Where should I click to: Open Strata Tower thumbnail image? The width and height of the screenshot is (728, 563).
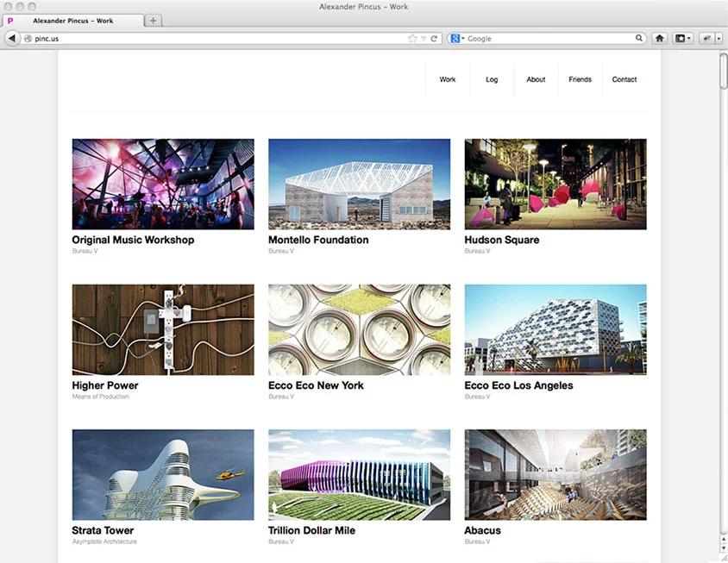coord(163,474)
